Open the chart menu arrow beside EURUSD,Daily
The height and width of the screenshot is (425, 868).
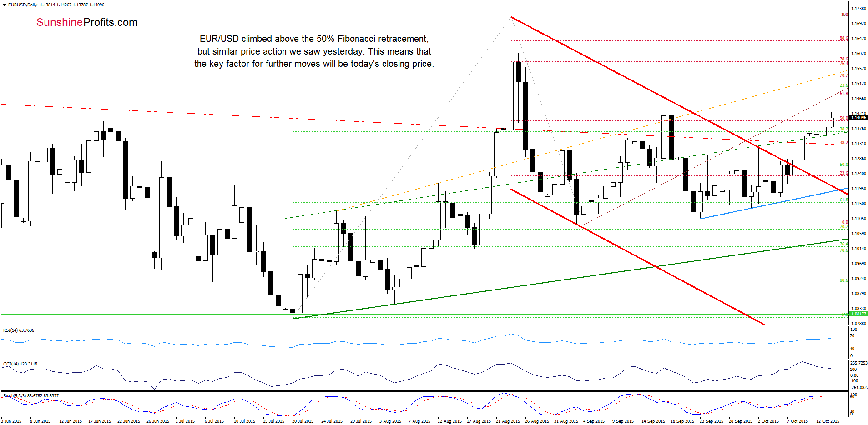pyautogui.click(x=4, y=5)
